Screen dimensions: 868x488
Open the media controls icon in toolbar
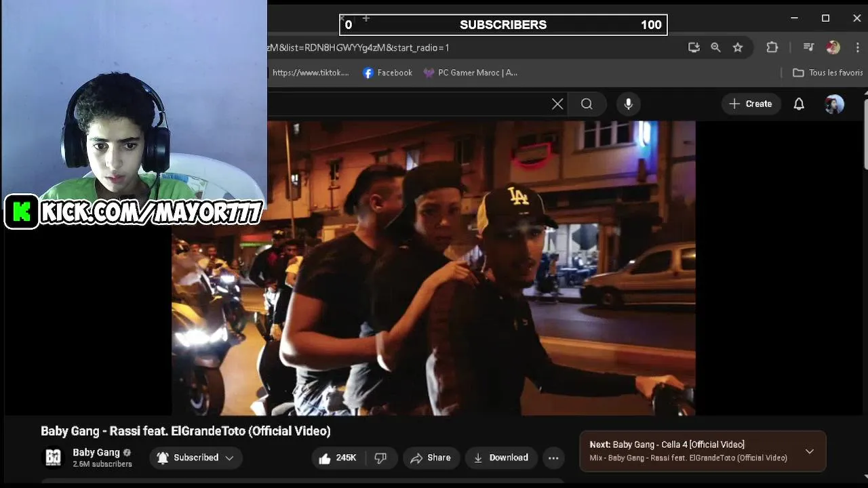tap(808, 47)
